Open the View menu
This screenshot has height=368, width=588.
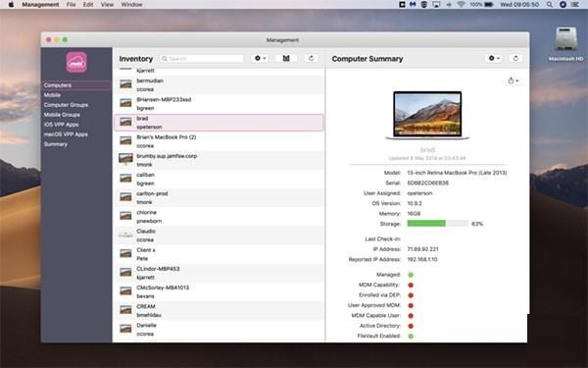tap(107, 5)
